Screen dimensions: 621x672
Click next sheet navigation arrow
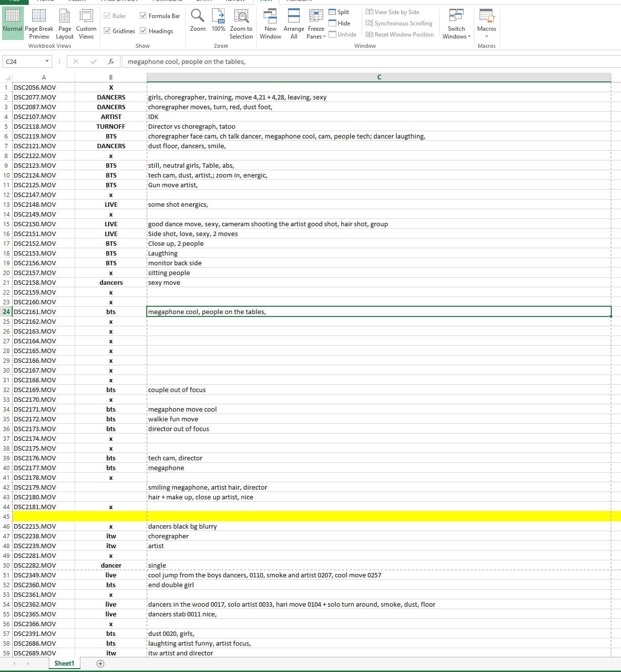pyautogui.click(x=28, y=663)
